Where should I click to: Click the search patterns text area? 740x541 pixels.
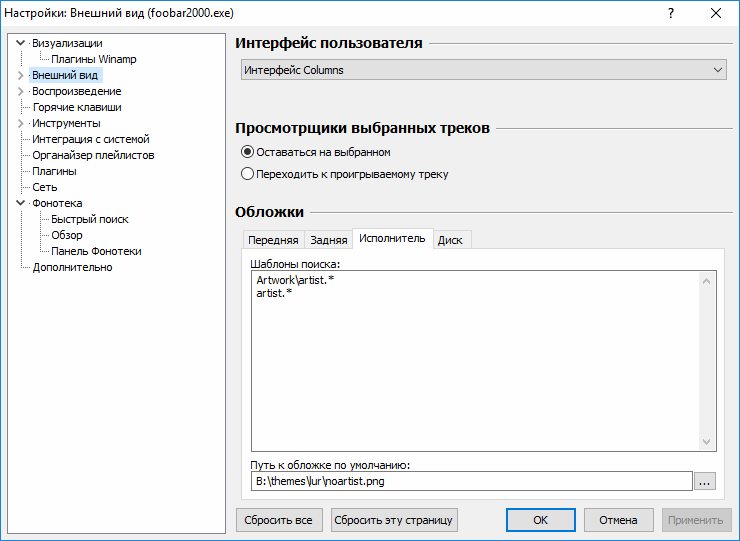(x=470, y=360)
